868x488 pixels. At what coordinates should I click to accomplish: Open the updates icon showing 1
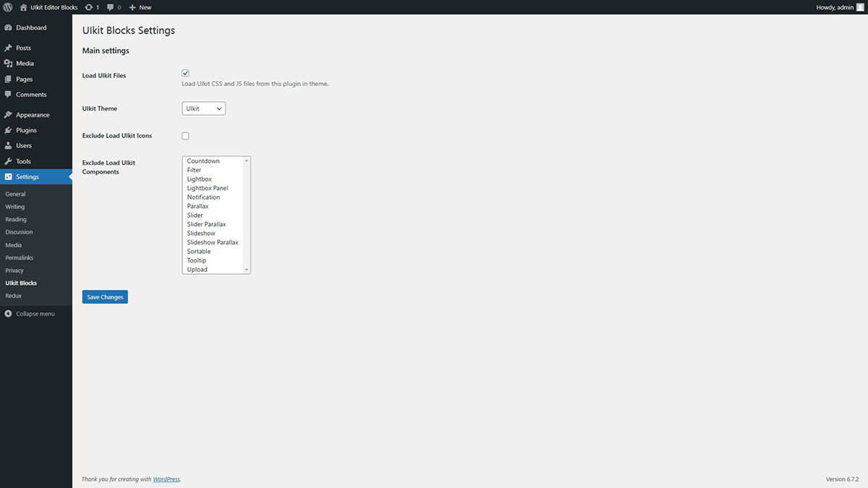click(x=89, y=7)
